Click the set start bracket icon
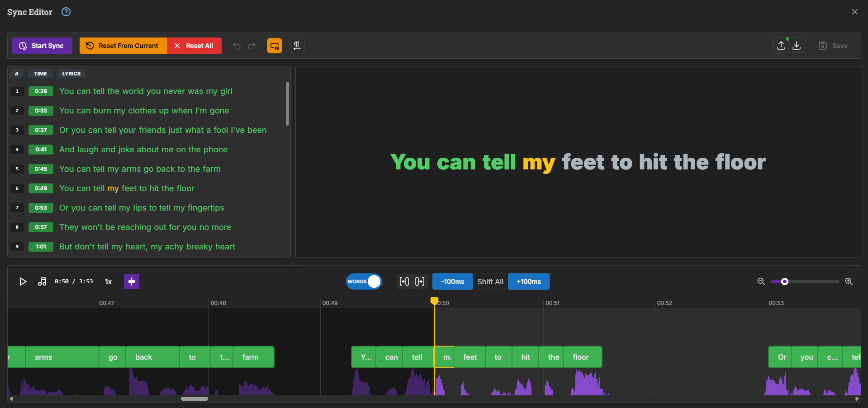 [404, 281]
